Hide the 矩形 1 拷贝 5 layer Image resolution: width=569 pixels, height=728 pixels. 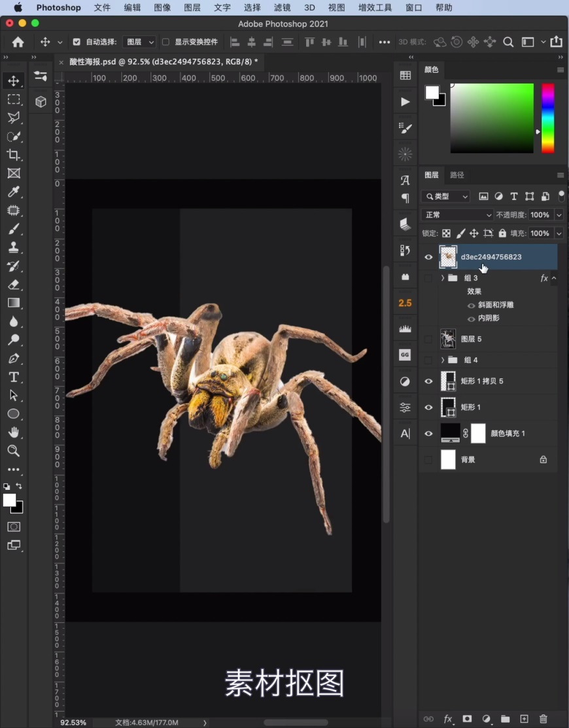[428, 381]
